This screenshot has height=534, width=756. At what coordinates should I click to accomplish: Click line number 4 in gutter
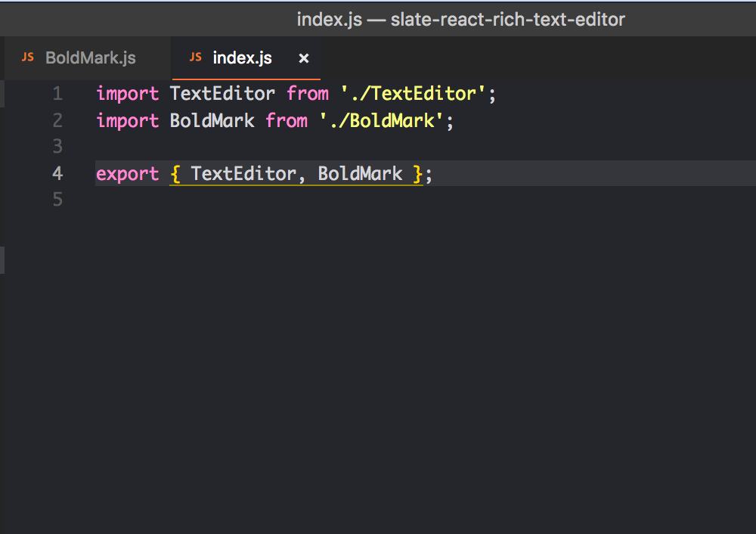58,173
